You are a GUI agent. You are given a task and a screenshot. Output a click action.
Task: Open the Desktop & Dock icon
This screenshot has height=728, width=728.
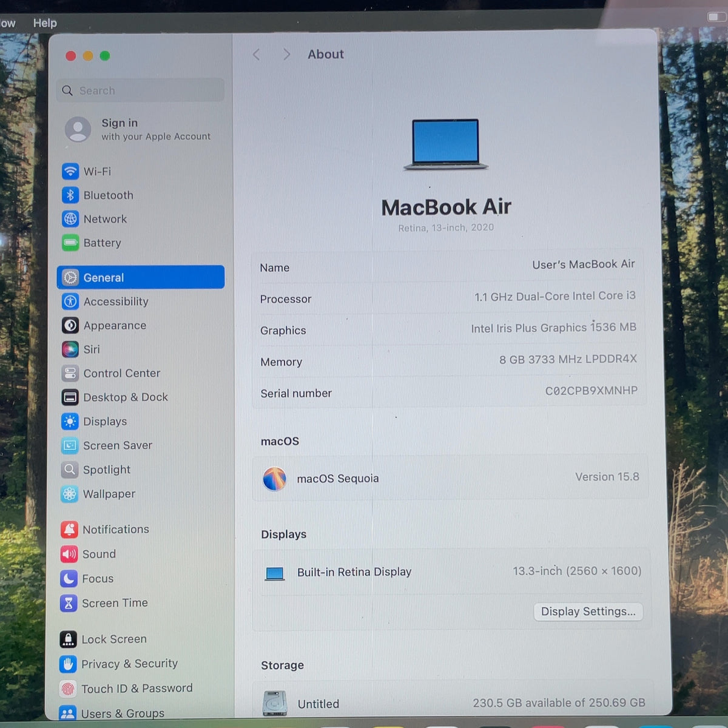pyautogui.click(x=70, y=397)
